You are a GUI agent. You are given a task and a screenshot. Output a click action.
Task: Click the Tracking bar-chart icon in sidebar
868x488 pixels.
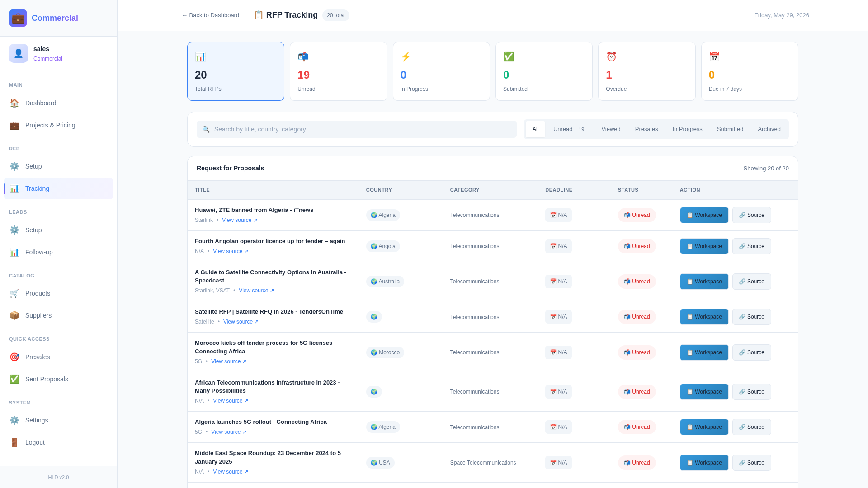coord(14,188)
